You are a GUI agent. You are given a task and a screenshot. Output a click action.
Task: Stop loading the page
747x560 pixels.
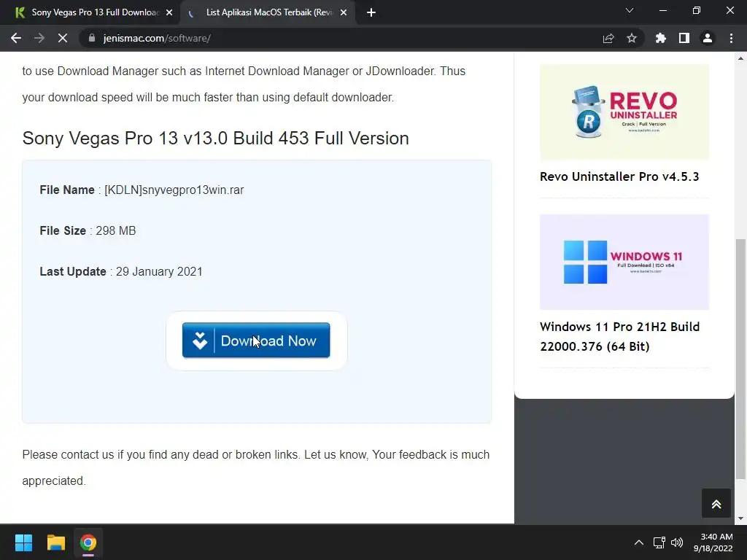tap(63, 38)
